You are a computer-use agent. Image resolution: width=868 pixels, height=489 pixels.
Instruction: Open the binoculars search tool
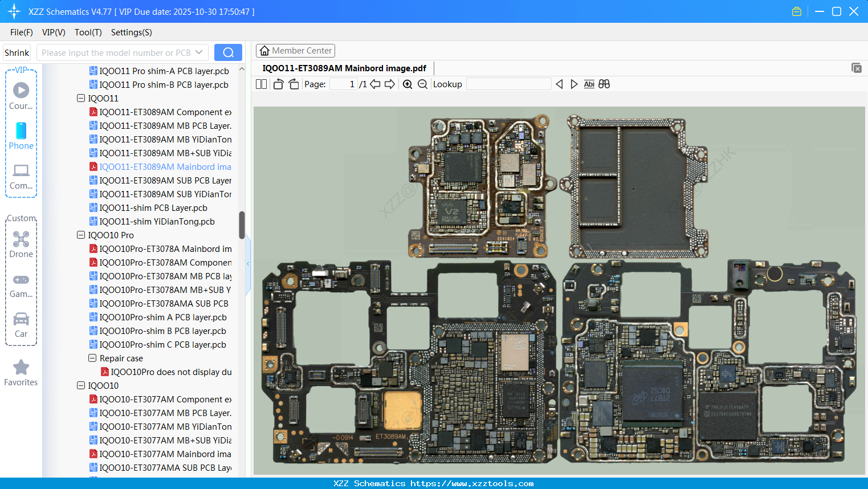(604, 84)
